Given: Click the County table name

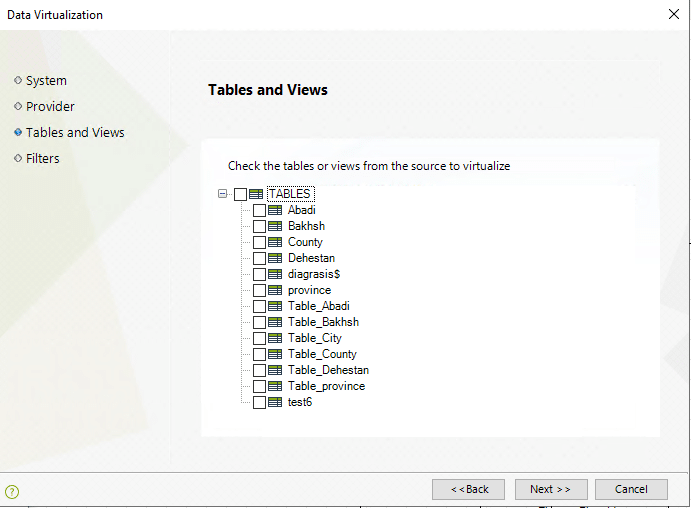Looking at the screenshot, I should click(x=305, y=242).
